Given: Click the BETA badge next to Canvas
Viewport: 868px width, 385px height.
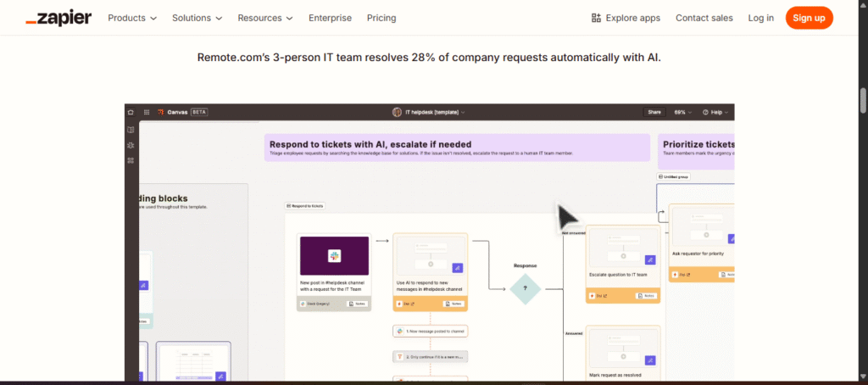Looking at the screenshot, I should pos(198,112).
